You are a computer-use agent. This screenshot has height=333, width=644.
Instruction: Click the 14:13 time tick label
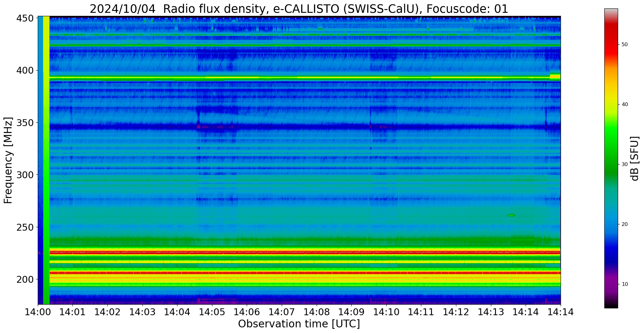491,312
